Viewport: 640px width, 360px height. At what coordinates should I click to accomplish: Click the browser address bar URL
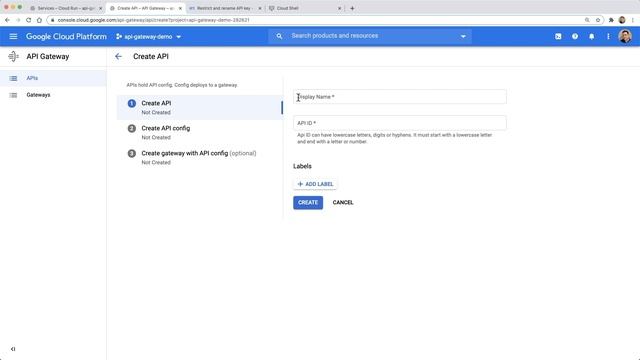tap(153, 20)
